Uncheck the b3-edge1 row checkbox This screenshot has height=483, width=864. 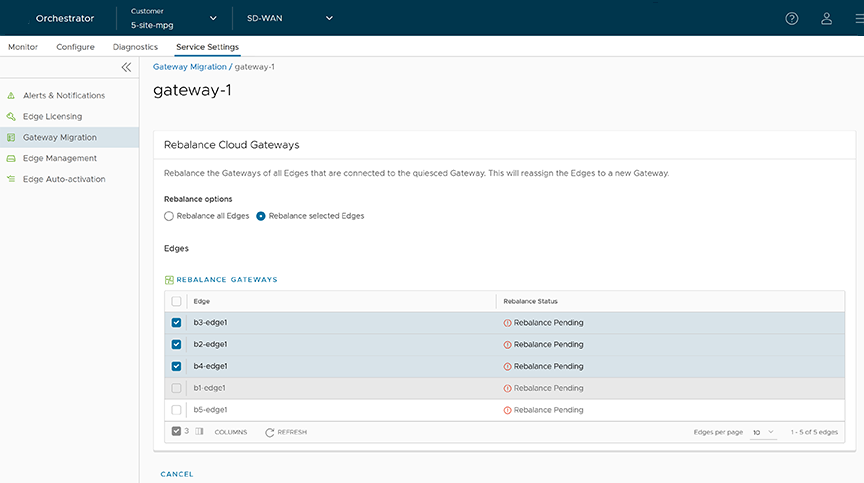tap(177, 323)
